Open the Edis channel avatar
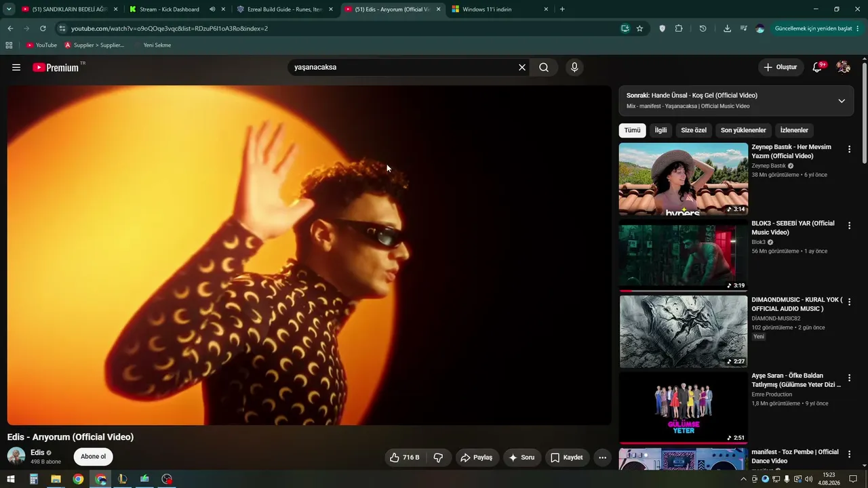The image size is (868, 488). point(16,456)
